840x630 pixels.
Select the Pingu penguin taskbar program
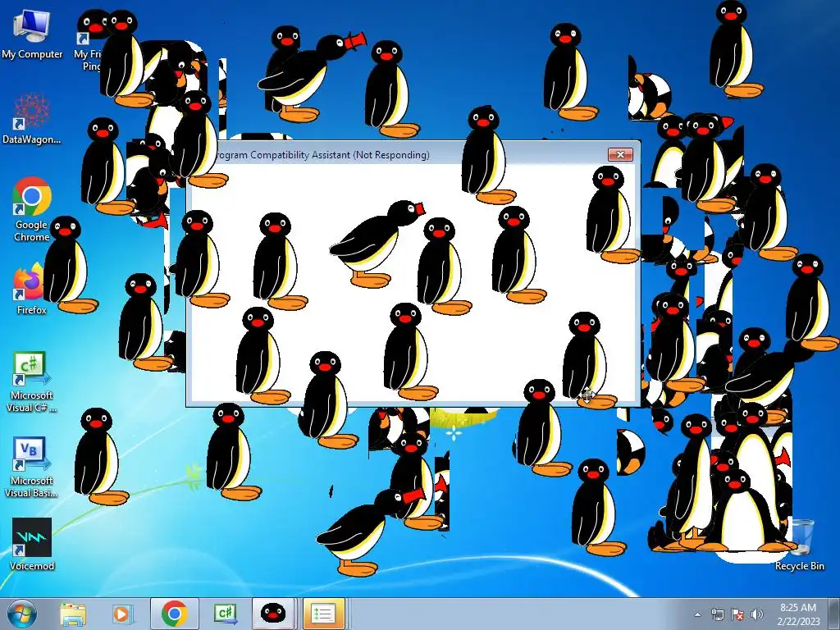tap(272, 614)
